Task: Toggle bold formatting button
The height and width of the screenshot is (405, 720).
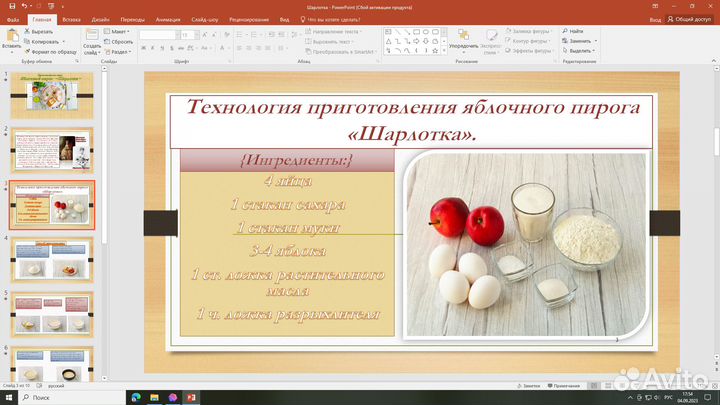Action: (x=144, y=48)
